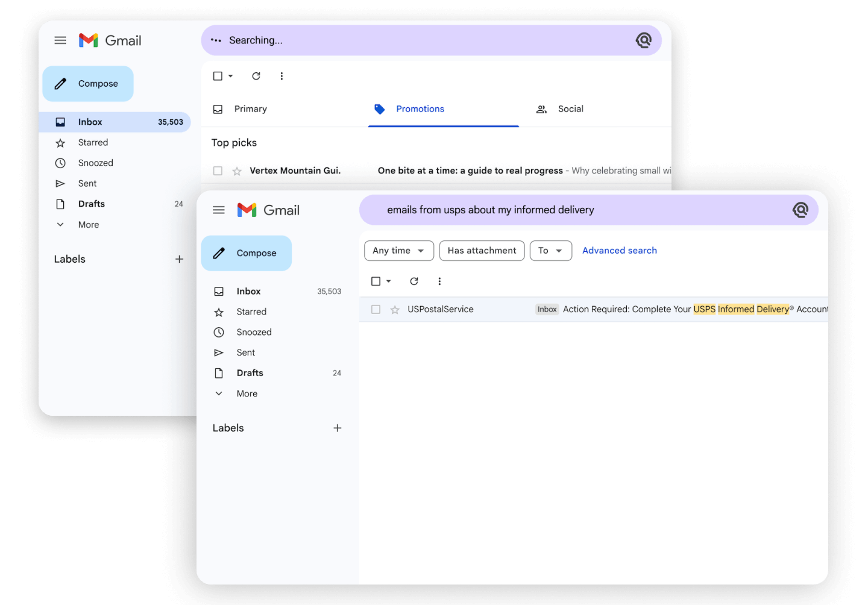The image size is (868, 605).
Task: Expand 'More' in the front sidebar
Action: point(247,393)
